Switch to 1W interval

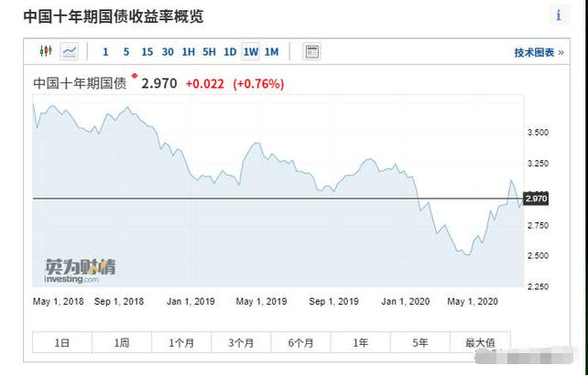click(251, 51)
